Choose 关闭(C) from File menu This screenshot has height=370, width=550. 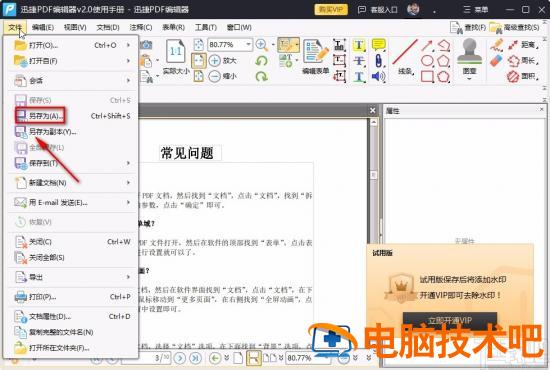(x=70, y=242)
